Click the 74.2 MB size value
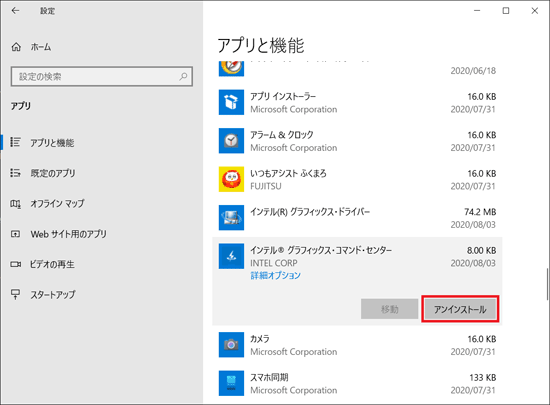 [480, 212]
